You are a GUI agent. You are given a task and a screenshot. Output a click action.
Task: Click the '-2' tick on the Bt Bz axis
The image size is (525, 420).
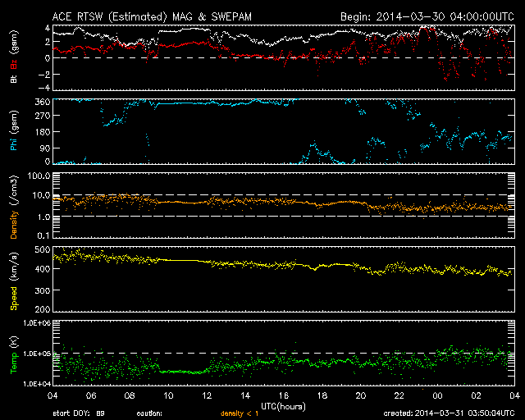pos(45,74)
